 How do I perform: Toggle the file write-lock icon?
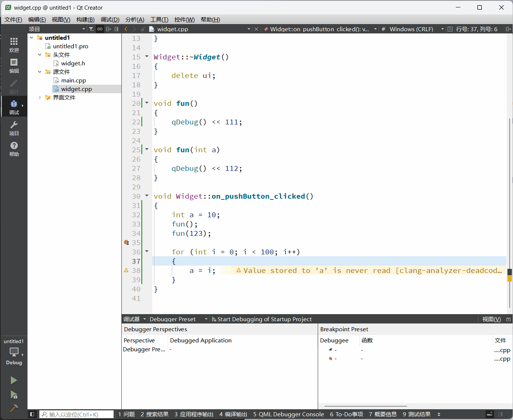pyautogui.click(x=143, y=29)
